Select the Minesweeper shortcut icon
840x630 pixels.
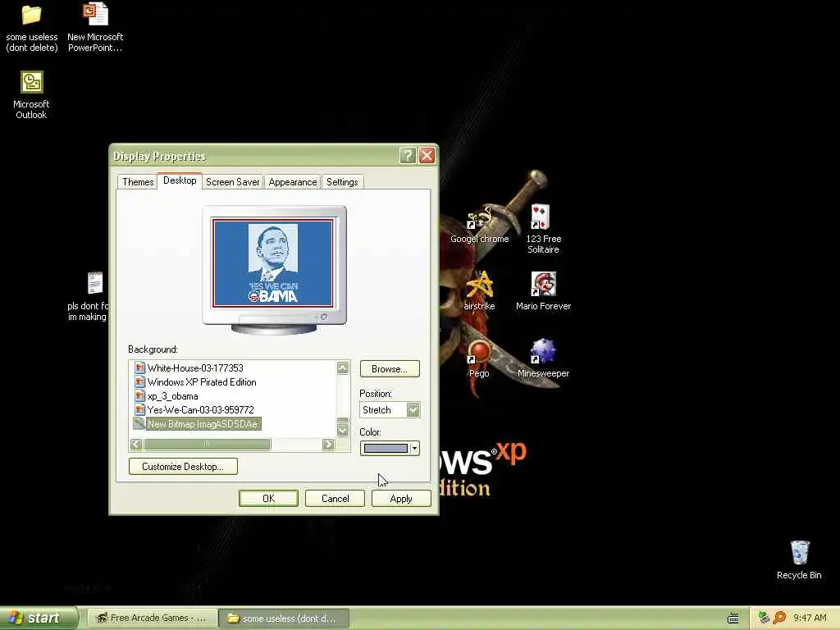pos(543,351)
